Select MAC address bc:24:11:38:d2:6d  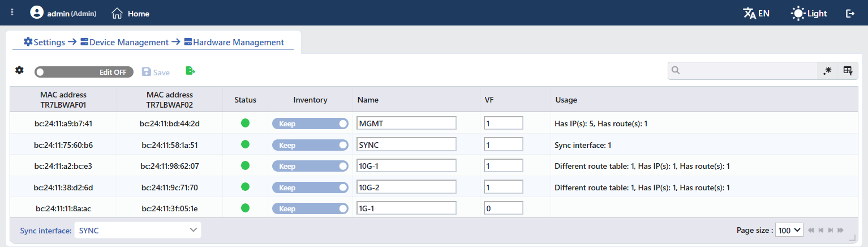click(x=63, y=188)
